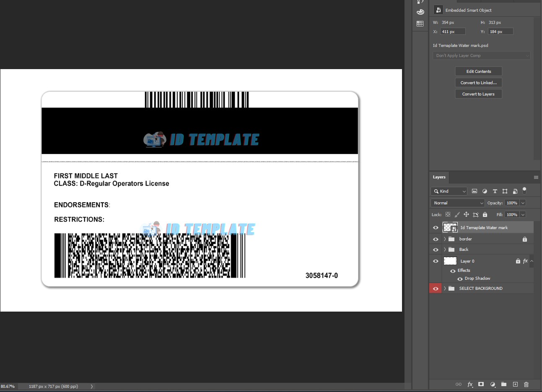
Task: Filter layers by smart objects
Action: 515,191
